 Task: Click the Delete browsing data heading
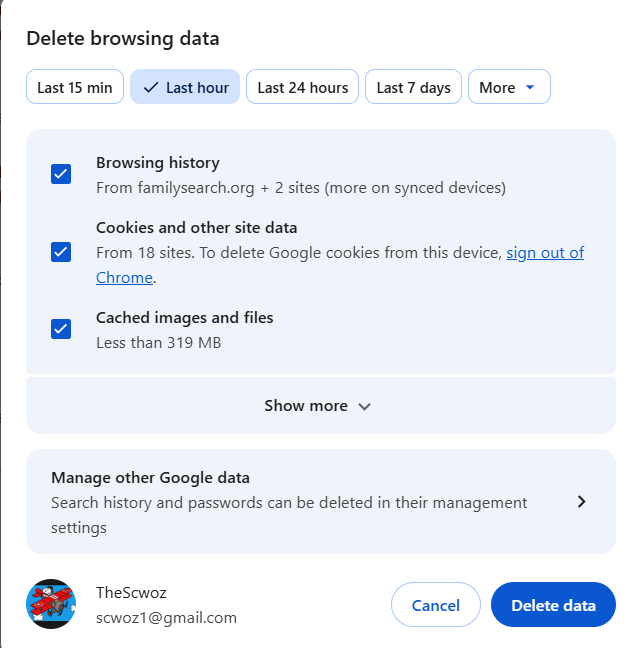click(123, 39)
